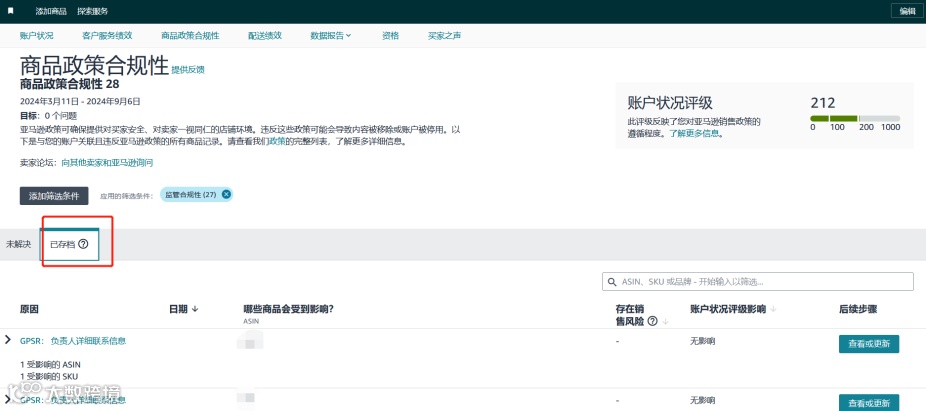Viewport: 926px width, 411px height.
Task: Select 商品政策合规性 nav tab
Action: coord(190,36)
